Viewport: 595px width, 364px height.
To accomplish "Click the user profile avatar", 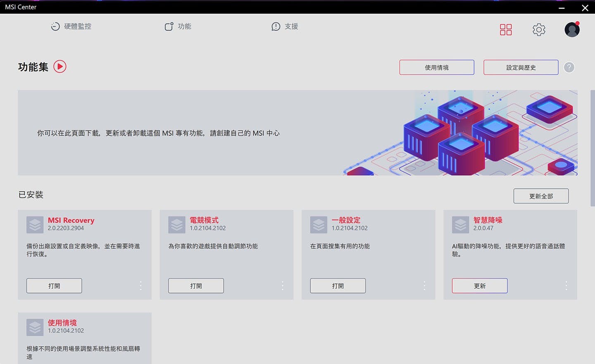I will click(x=572, y=30).
